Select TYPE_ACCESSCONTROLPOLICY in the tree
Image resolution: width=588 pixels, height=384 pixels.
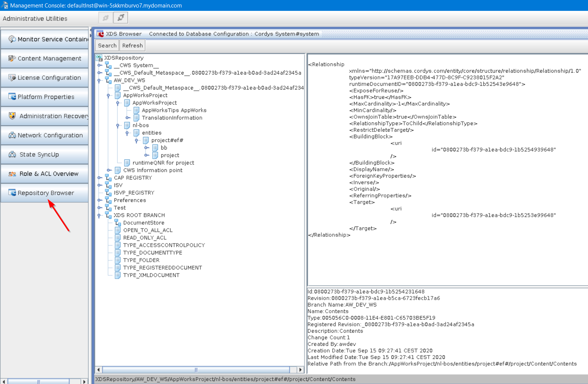point(164,245)
